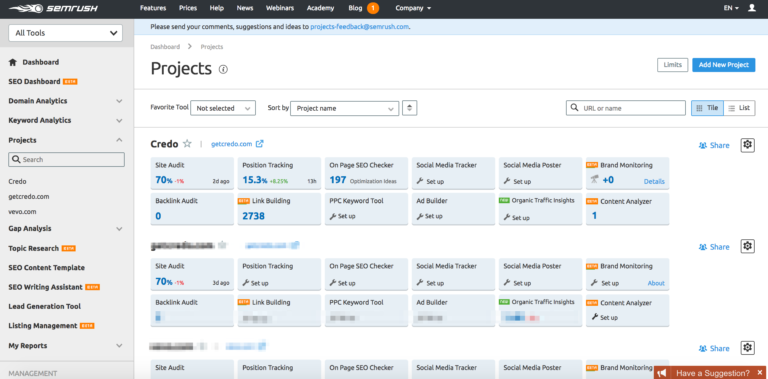This screenshot has width=768, height=379.
Task: Click the URL or name search field
Action: (625, 108)
